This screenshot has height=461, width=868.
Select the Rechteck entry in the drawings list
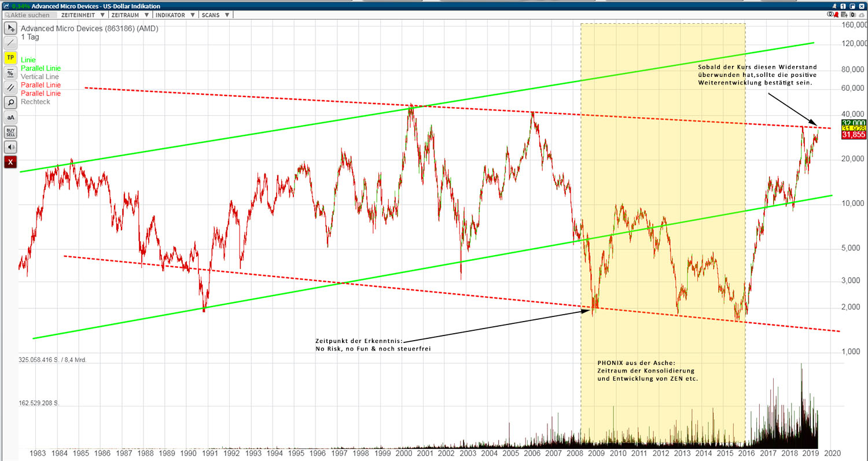tap(35, 102)
